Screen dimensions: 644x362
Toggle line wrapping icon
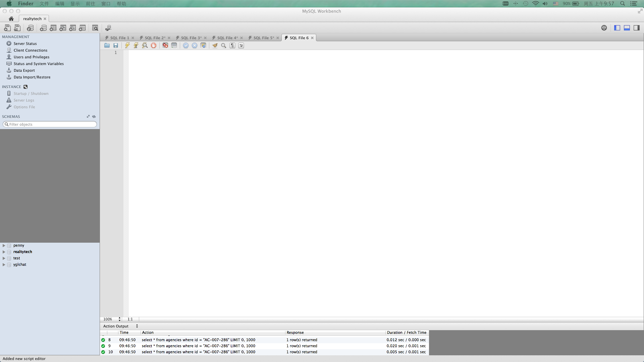[241, 46]
